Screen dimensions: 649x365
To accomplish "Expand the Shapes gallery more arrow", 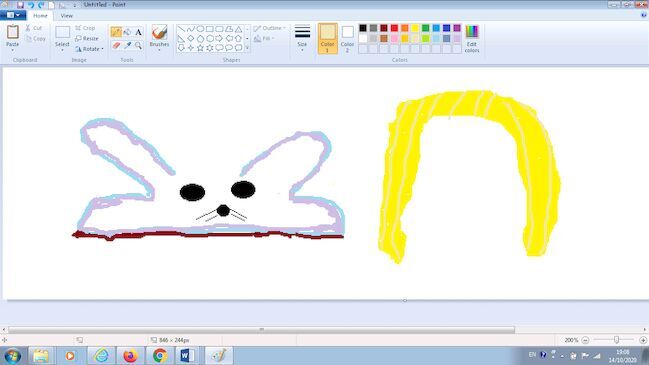I will pos(247,48).
